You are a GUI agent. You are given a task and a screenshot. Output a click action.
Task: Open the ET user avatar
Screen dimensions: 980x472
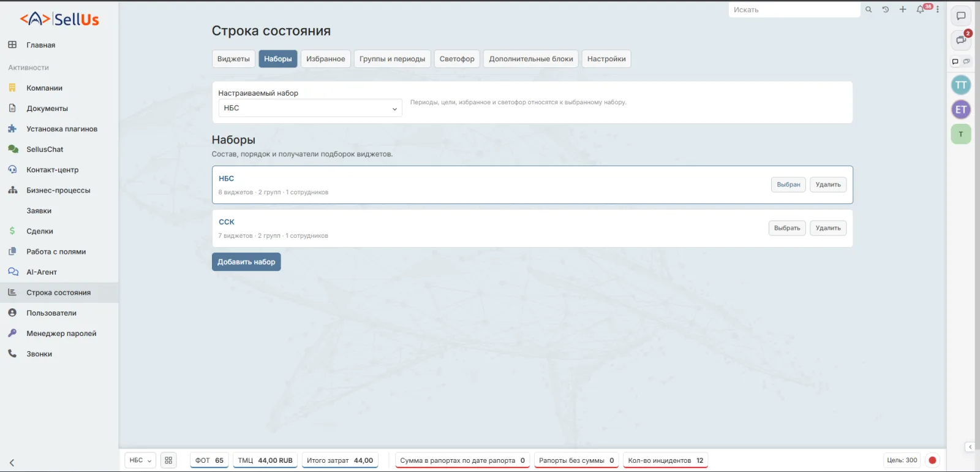pyautogui.click(x=961, y=110)
